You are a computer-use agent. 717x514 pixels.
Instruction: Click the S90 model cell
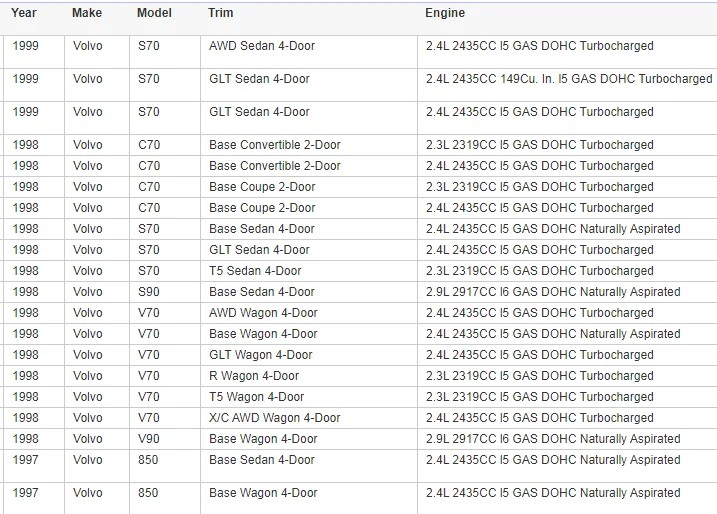coord(149,292)
